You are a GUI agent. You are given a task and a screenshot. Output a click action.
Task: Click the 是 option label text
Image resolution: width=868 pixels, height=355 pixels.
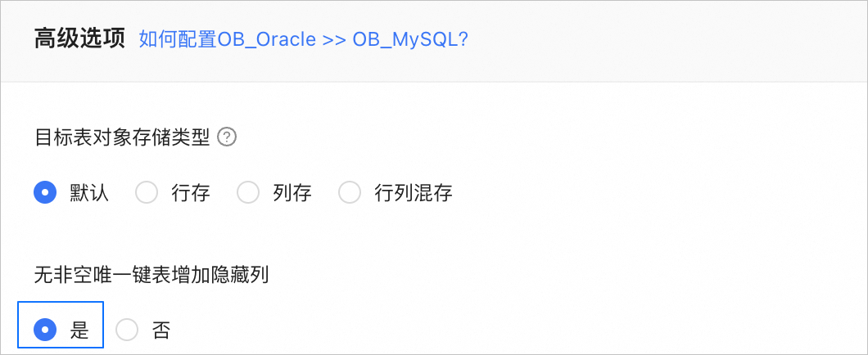[x=79, y=330]
